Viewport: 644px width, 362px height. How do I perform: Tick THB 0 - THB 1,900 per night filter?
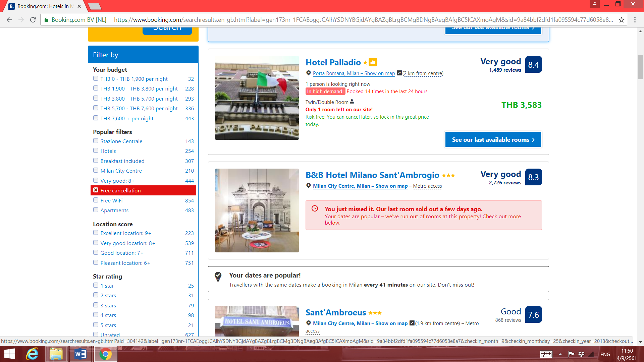tap(96, 78)
